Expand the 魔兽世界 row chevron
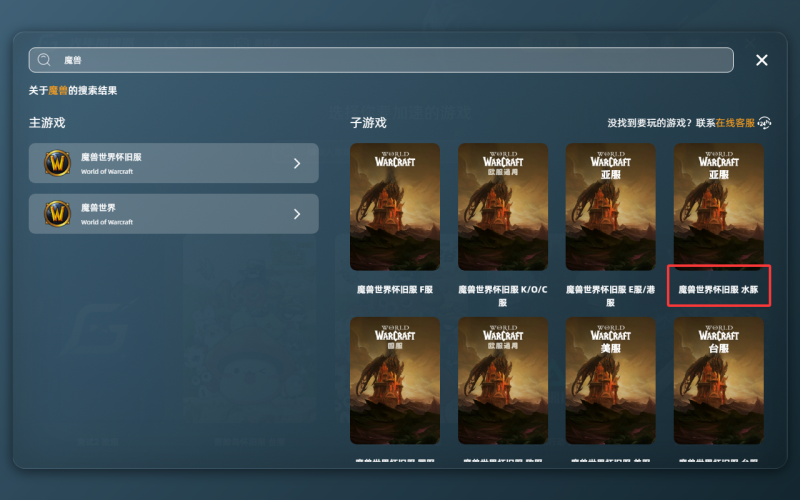Viewport: 800px width, 500px height. (x=297, y=214)
